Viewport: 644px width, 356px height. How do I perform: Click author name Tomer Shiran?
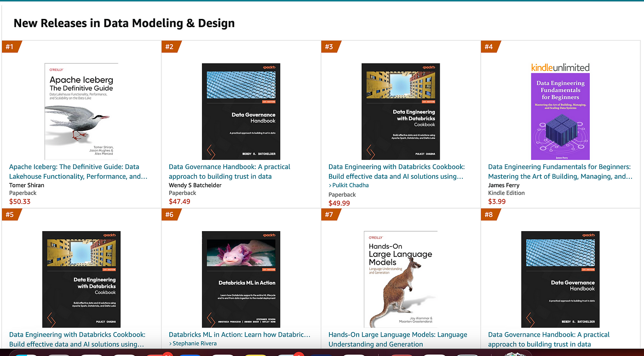click(27, 185)
